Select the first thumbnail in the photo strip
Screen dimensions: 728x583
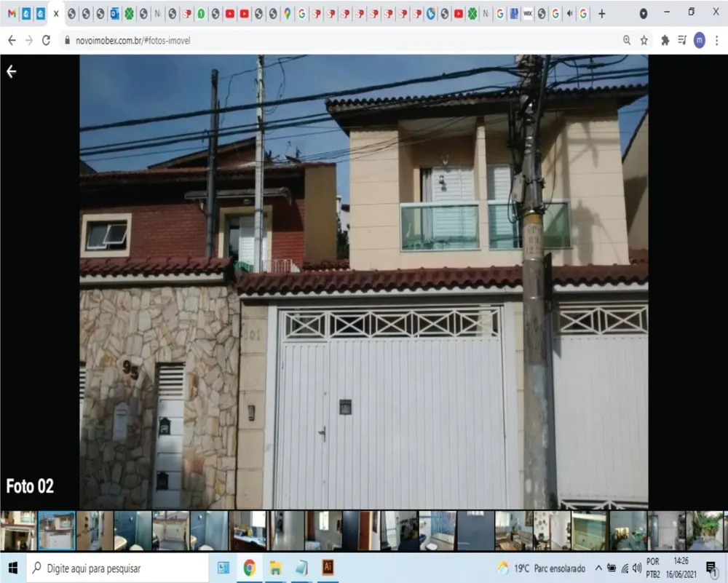pos(18,531)
